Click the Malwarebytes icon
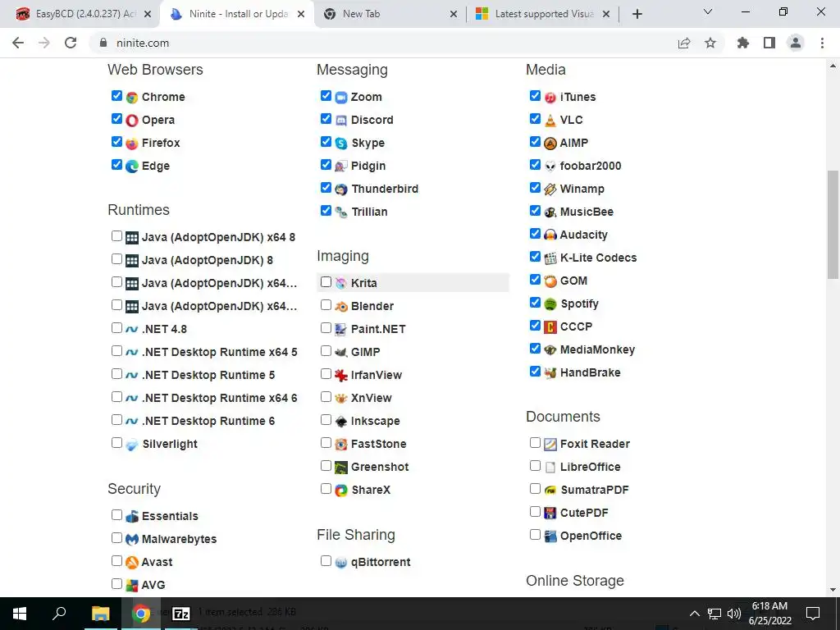 click(x=132, y=540)
